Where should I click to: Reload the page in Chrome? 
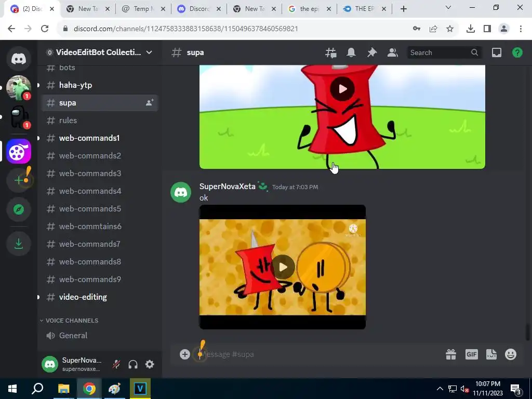[x=45, y=29]
